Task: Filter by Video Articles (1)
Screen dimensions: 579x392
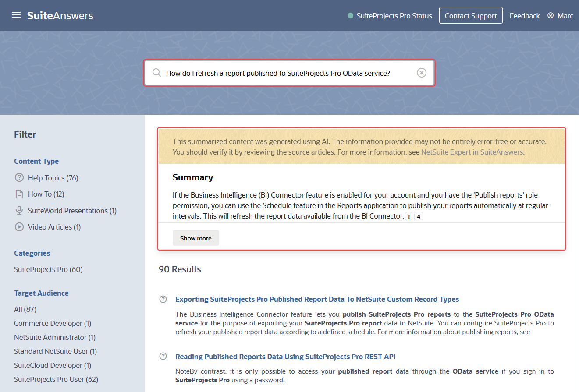Action: (x=54, y=227)
